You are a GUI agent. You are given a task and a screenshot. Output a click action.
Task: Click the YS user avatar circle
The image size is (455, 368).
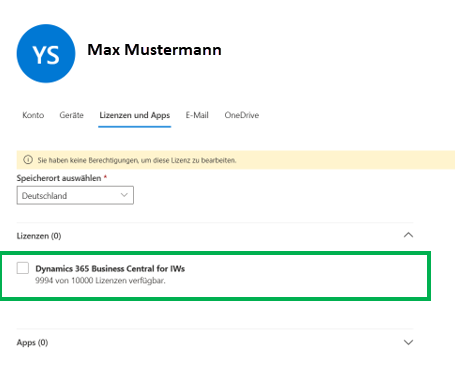click(46, 53)
